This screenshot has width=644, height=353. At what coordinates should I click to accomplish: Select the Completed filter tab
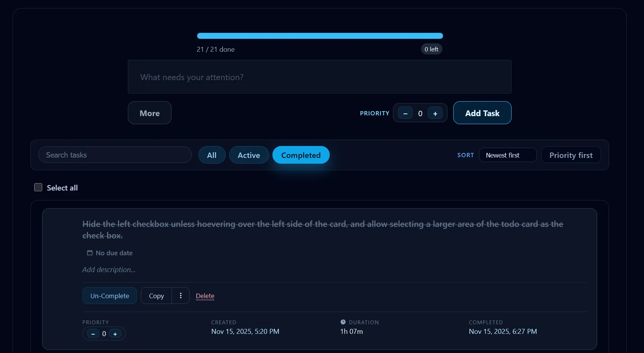(x=301, y=155)
